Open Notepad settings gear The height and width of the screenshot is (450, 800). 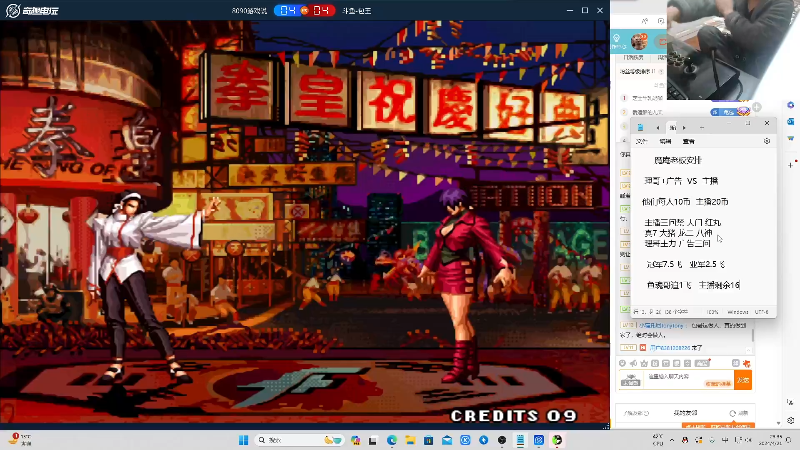pyautogui.click(x=767, y=141)
